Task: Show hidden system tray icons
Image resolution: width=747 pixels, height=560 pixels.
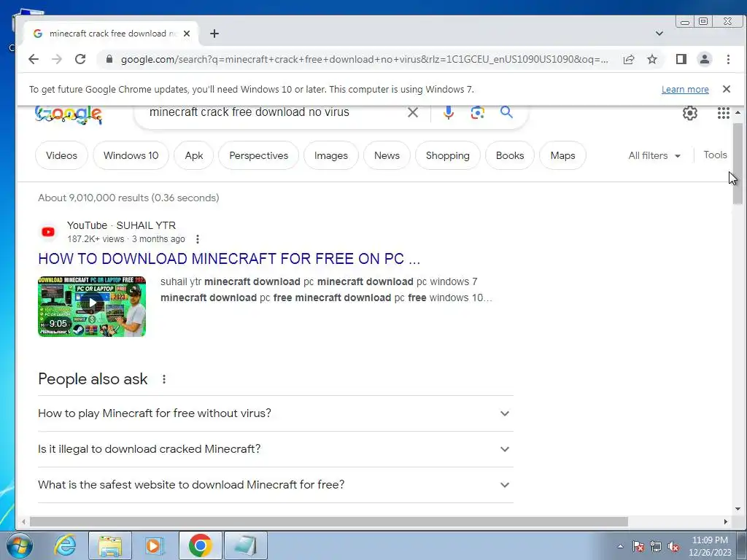Action: tap(620, 546)
